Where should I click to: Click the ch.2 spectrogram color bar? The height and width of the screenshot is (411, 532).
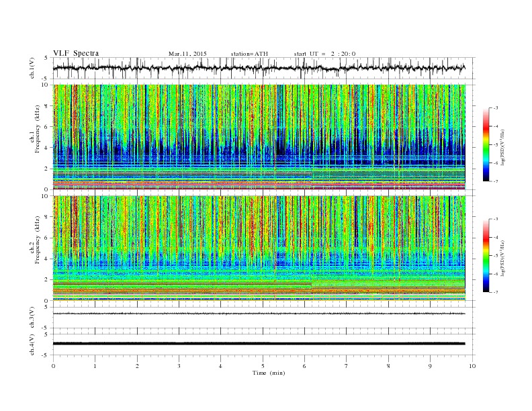click(x=486, y=256)
